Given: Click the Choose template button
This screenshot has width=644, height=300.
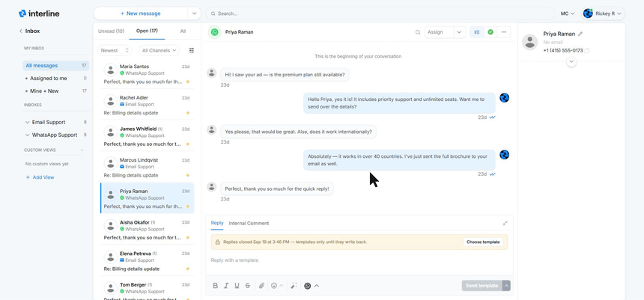Looking at the screenshot, I should pyautogui.click(x=483, y=242).
